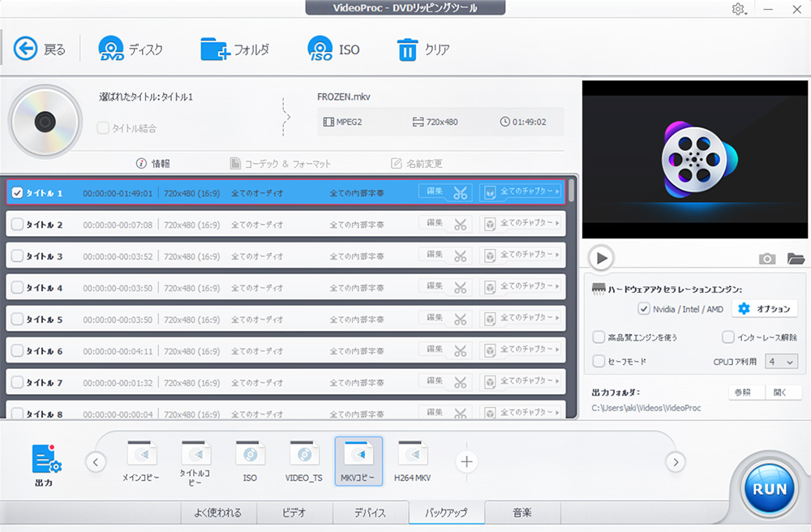
Task: Click the scissors edit icon for タイトル 3
Action: point(460,256)
